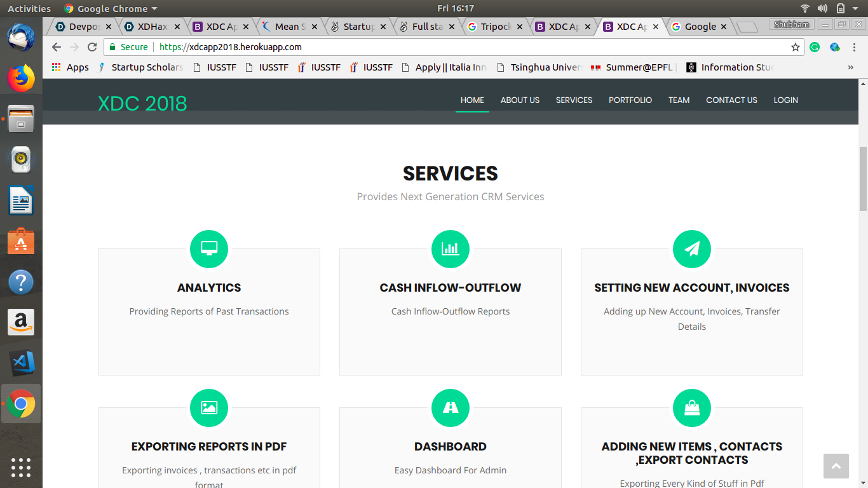
Task: Click the Apps grid icon in the bookmarks bar
Action: click(57, 67)
